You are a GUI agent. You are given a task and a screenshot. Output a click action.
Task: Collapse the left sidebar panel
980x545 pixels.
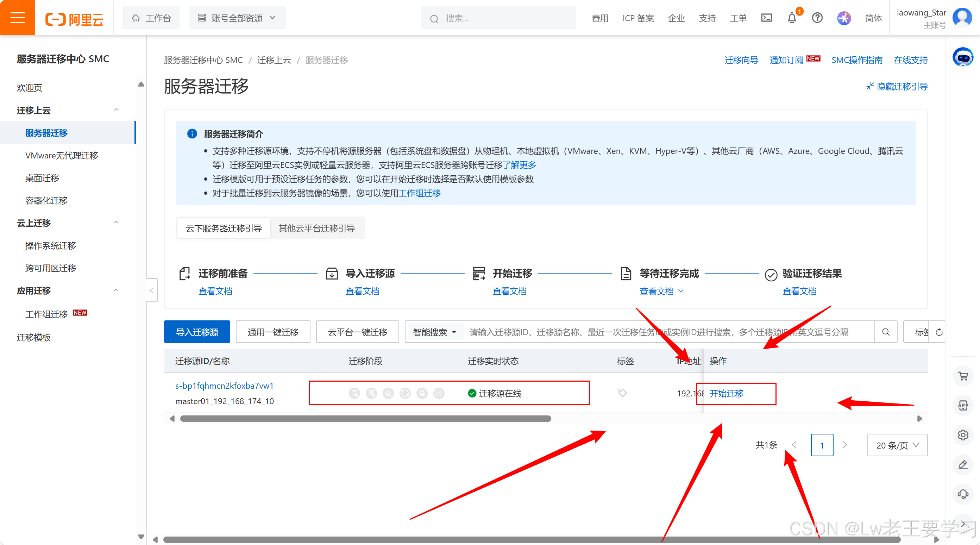point(151,290)
